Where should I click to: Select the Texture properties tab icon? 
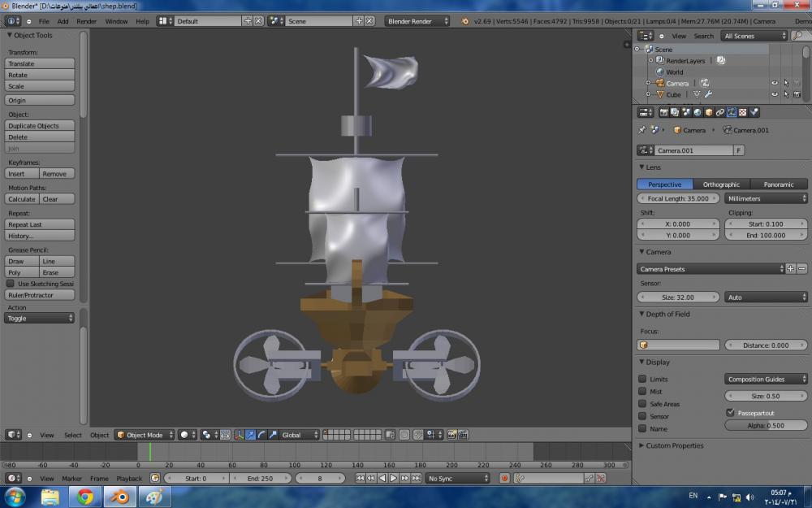(743, 112)
